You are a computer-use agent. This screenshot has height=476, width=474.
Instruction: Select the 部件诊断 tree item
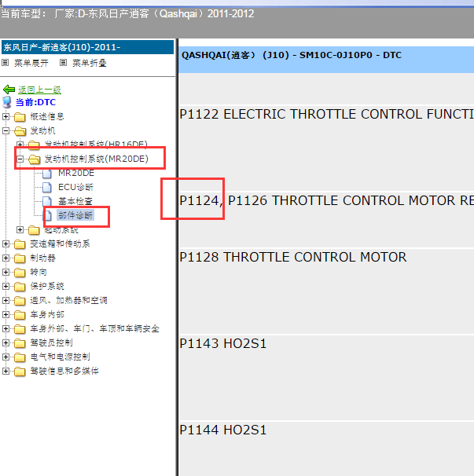pos(75,215)
